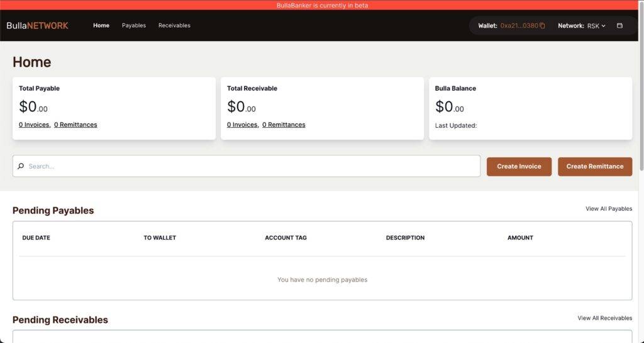Viewport: 644px width, 343px height.
Task: Click the search magnifier icon
Action: (x=21, y=166)
